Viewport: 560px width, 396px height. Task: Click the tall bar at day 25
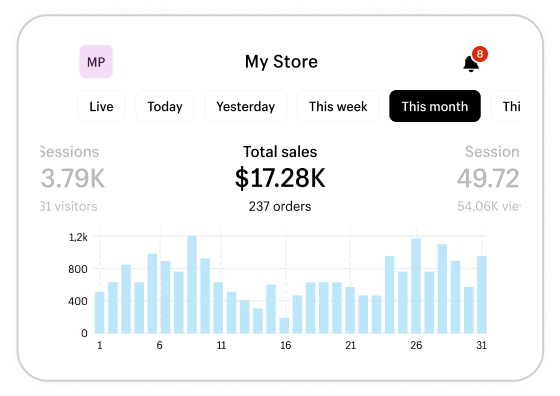coord(416,286)
